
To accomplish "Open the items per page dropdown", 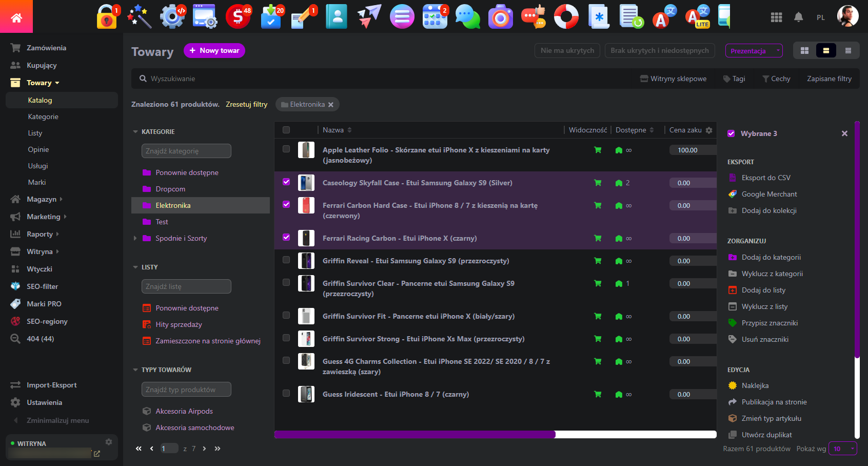I will coord(843,449).
